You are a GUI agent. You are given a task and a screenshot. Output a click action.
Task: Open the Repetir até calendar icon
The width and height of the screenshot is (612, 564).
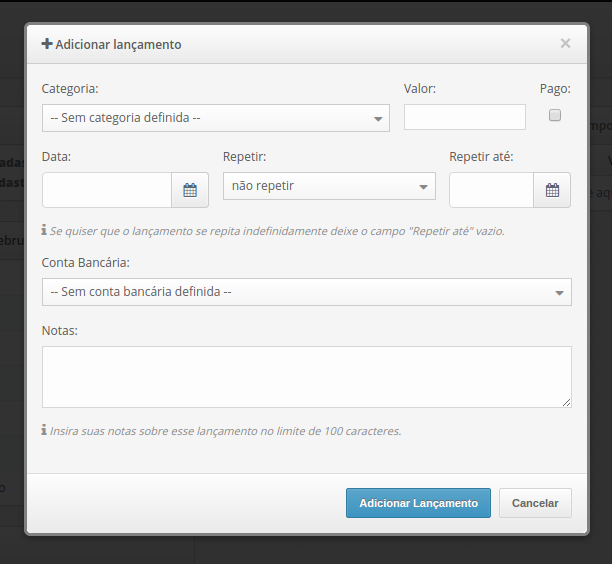[x=552, y=190]
